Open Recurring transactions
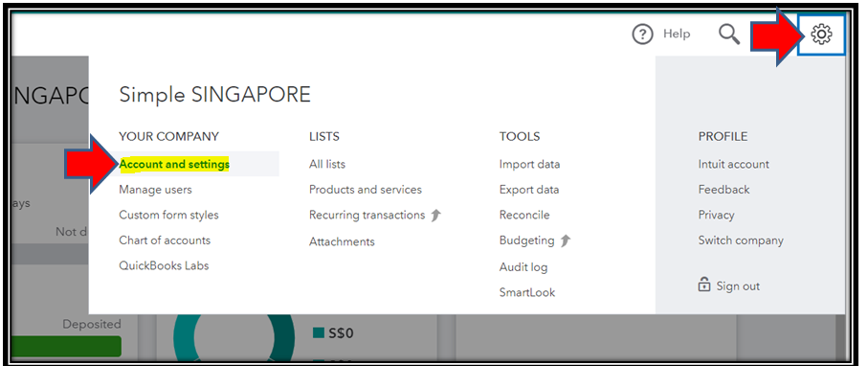 (x=367, y=215)
